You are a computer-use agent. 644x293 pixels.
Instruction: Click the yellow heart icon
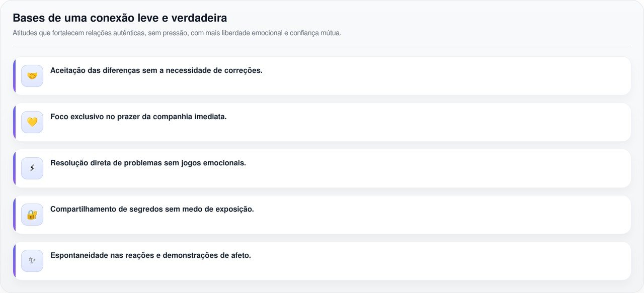coord(32,122)
